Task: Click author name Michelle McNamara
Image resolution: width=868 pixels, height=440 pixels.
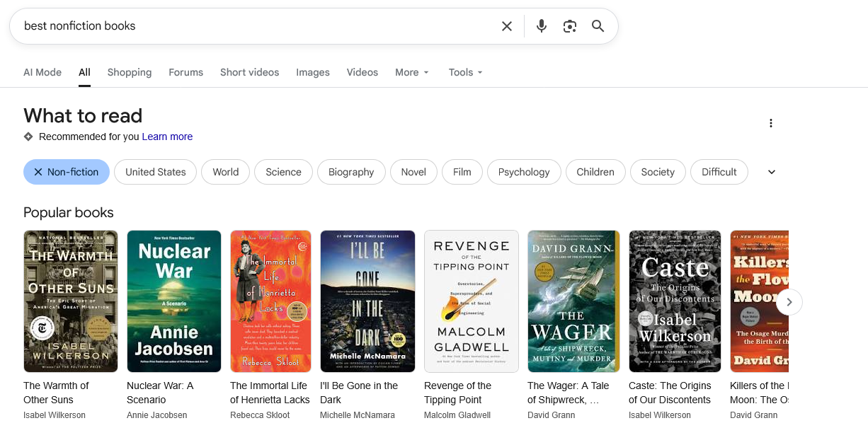Action: pyautogui.click(x=358, y=415)
